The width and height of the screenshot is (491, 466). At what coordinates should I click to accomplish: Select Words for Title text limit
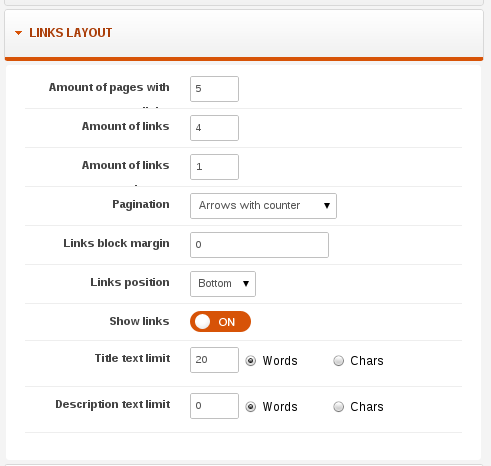pyautogui.click(x=251, y=361)
